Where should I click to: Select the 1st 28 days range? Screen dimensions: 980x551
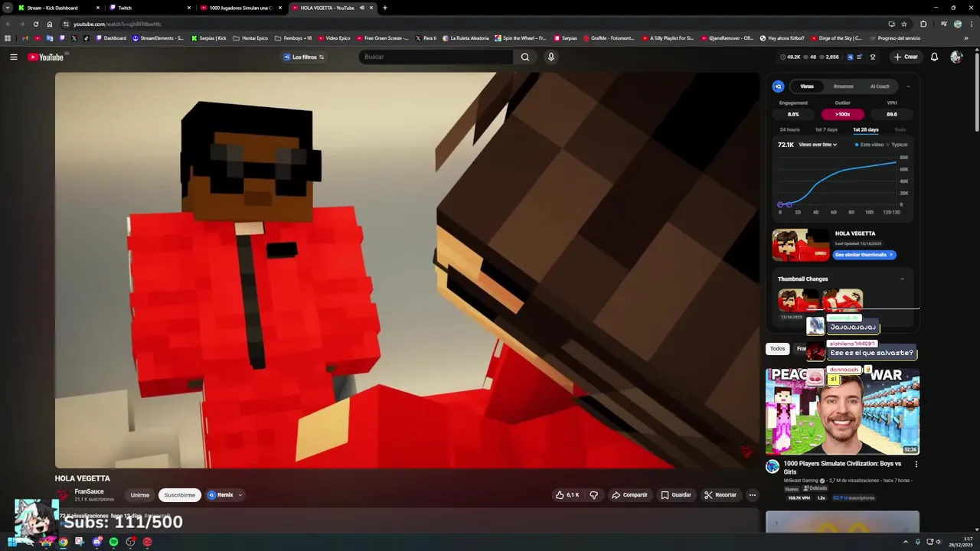865,129
